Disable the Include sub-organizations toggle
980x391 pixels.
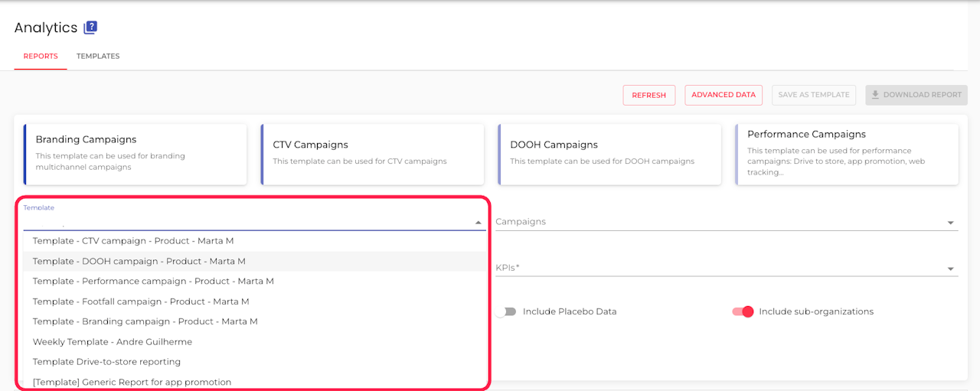(x=743, y=311)
